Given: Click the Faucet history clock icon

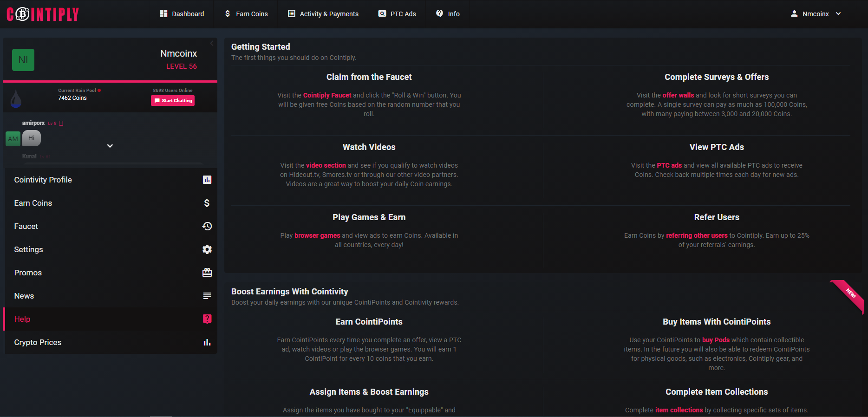Looking at the screenshot, I should (207, 226).
